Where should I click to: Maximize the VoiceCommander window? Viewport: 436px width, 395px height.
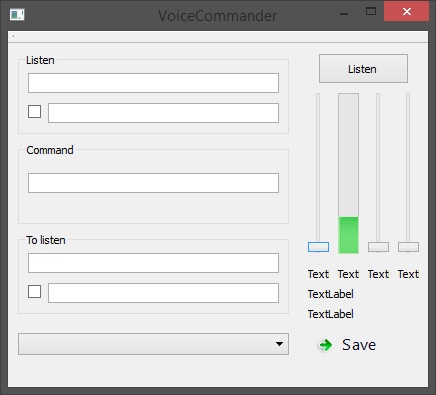click(371, 12)
